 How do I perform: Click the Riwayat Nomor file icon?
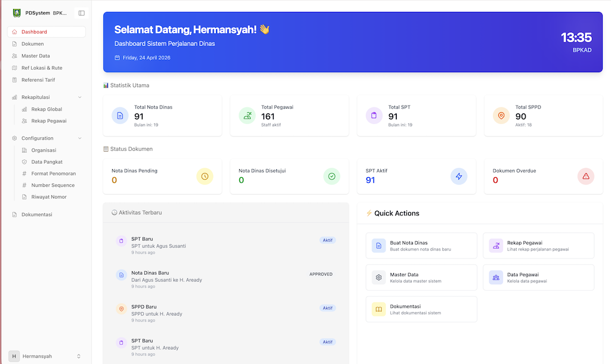[x=24, y=197]
